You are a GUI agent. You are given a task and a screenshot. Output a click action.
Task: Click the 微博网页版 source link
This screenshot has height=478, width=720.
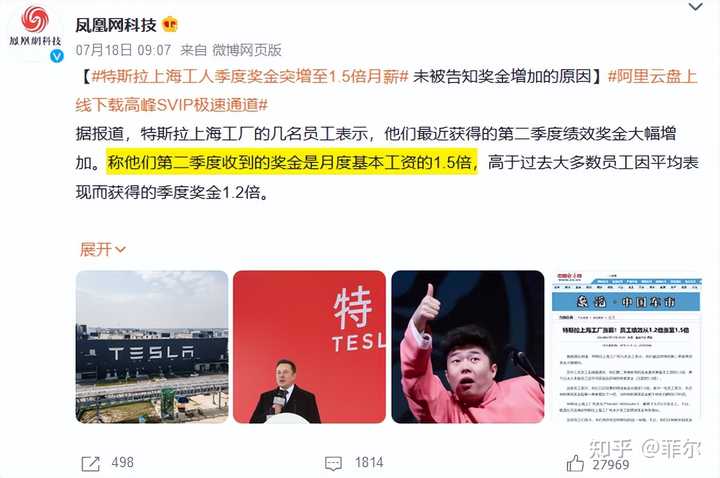247,50
